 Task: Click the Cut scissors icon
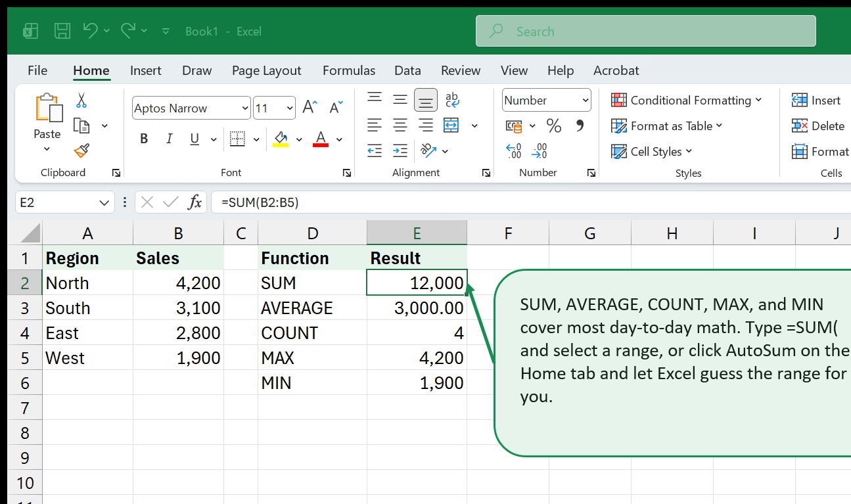pyautogui.click(x=81, y=100)
